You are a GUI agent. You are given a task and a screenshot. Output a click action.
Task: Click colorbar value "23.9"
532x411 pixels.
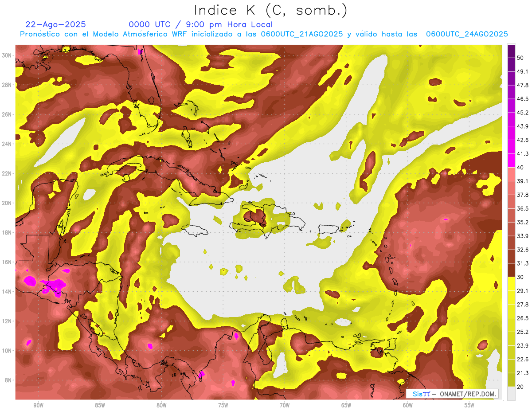(523, 346)
